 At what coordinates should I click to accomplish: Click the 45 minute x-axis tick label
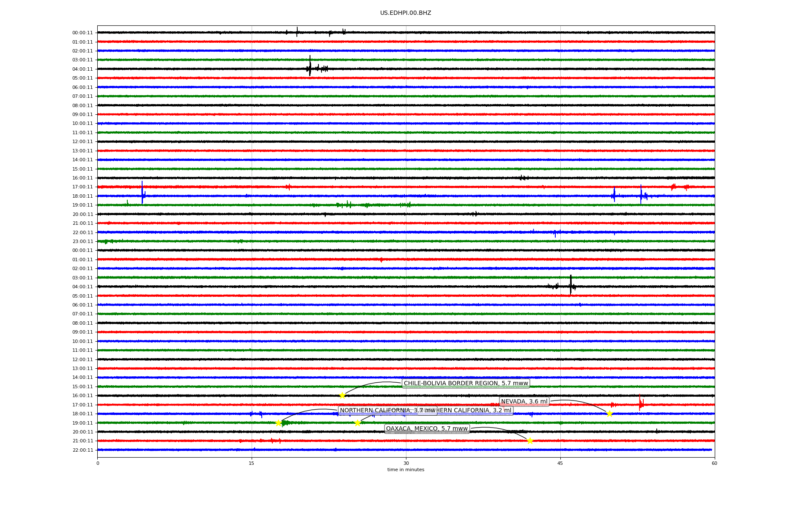(560, 463)
